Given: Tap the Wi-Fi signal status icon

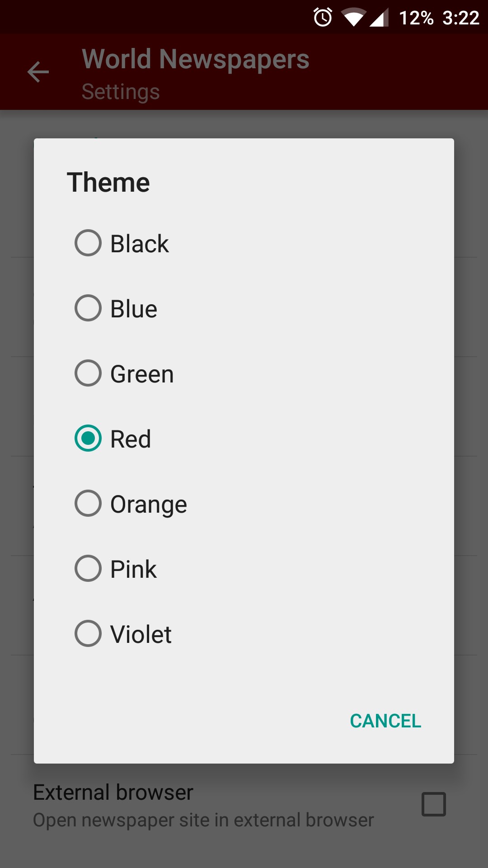Looking at the screenshot, I should click(354, 18).
